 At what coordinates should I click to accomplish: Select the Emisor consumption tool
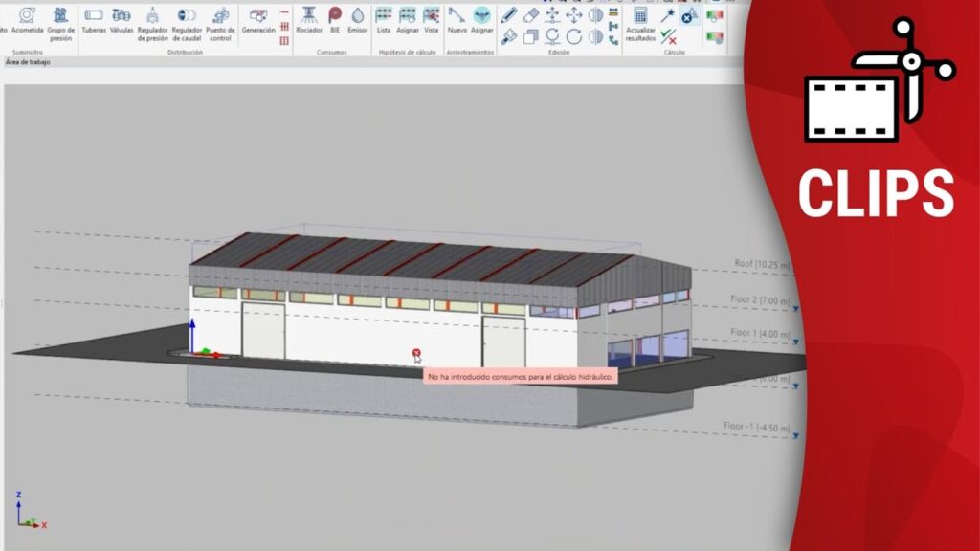point(358,19)
